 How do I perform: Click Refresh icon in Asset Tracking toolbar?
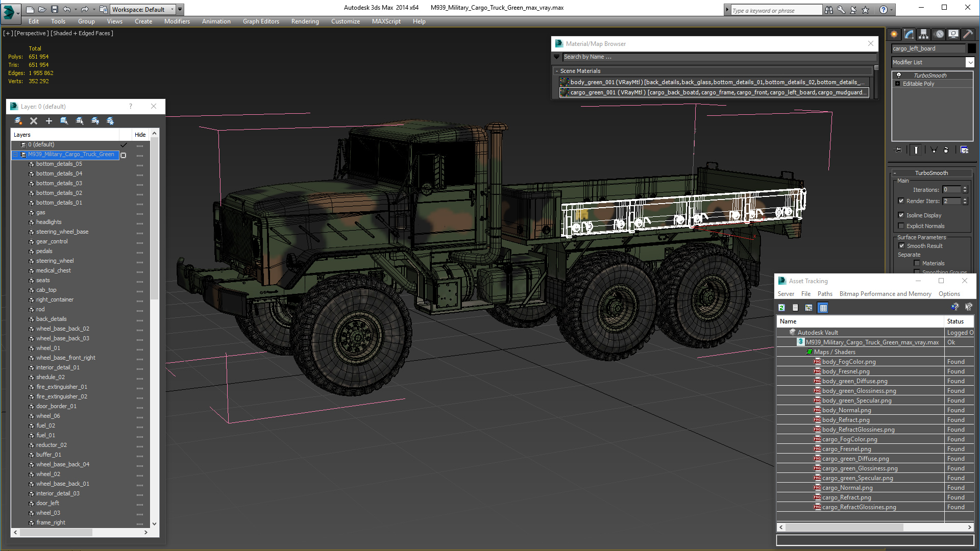[781, 308]
